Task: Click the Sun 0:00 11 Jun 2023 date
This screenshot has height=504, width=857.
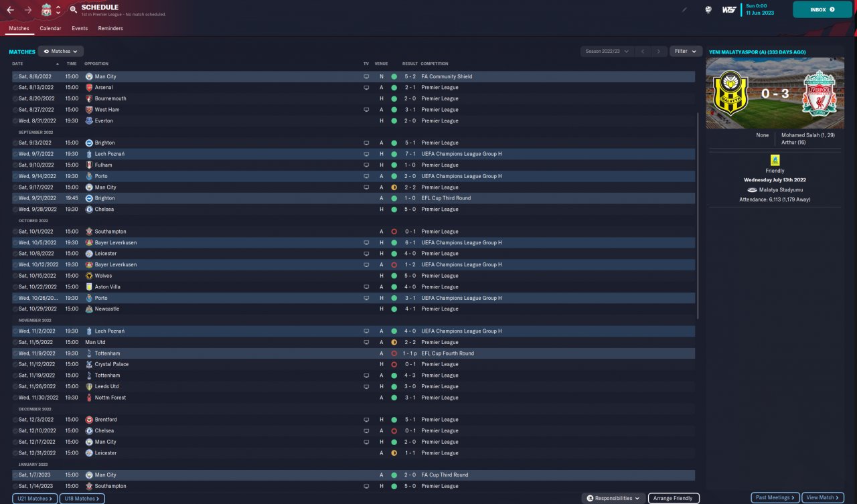Action: pos(761,9)
